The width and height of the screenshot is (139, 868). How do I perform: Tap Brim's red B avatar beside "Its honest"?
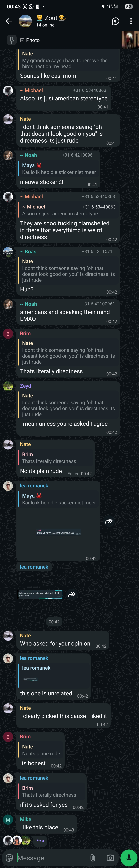(8, 737)
